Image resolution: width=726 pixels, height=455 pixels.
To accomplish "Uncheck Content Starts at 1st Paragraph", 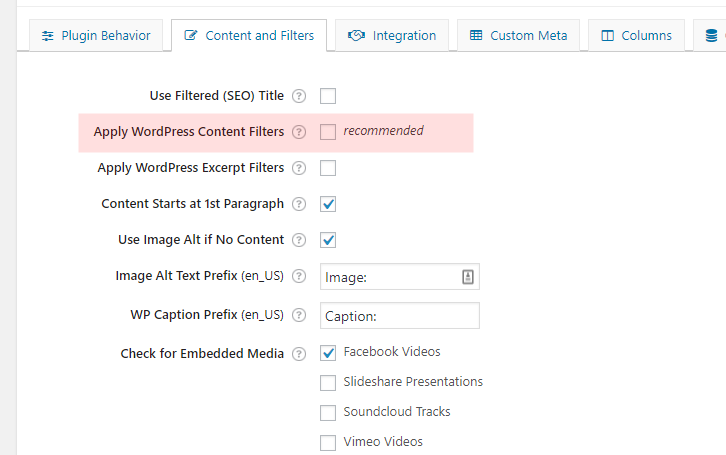I will coord(328,204).
